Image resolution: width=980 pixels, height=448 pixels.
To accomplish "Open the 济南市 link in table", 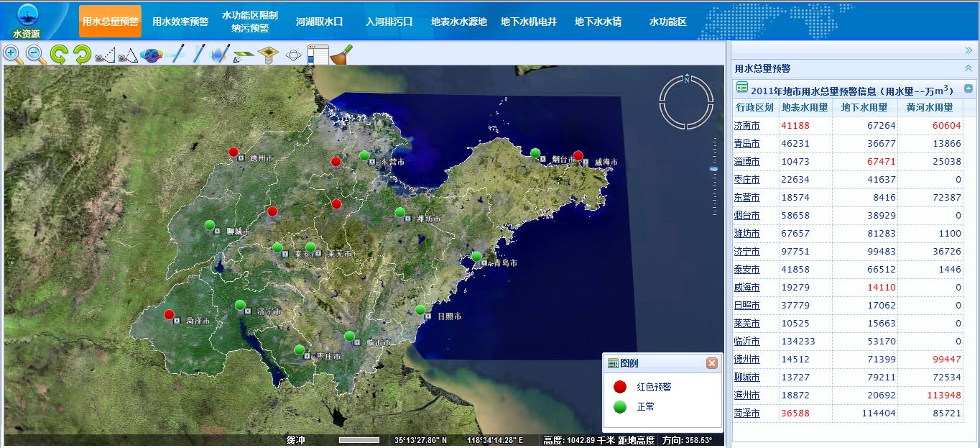I will (746, 126).
